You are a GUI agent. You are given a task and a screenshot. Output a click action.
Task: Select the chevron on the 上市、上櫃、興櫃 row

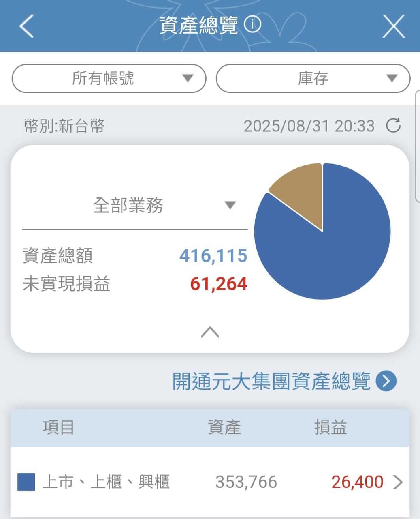point(398,482)
